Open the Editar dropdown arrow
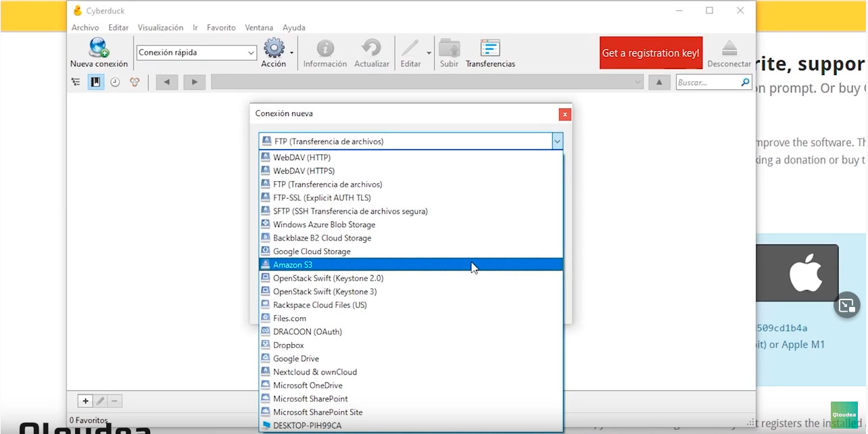868x434 pixels. pyautogui.click(x=429, y=53)
